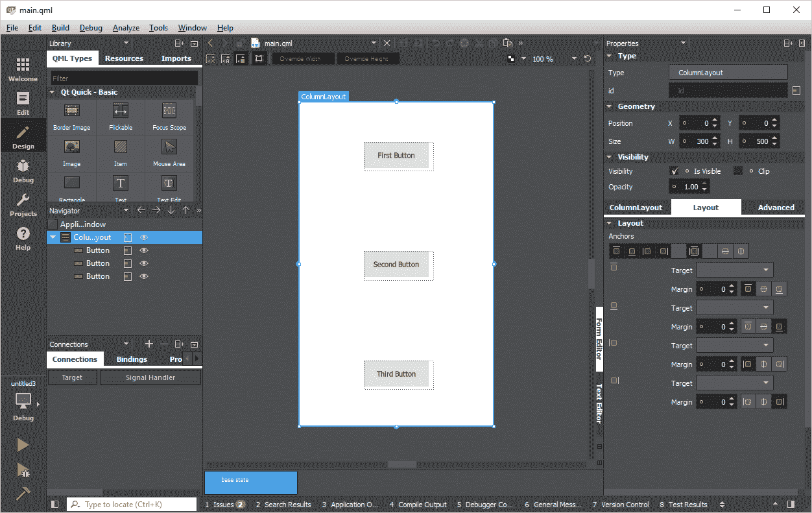The width and height of the screenshot is (812, 513).
Task: Switch to Debug mode in sidebar
Action: [23, 170]
